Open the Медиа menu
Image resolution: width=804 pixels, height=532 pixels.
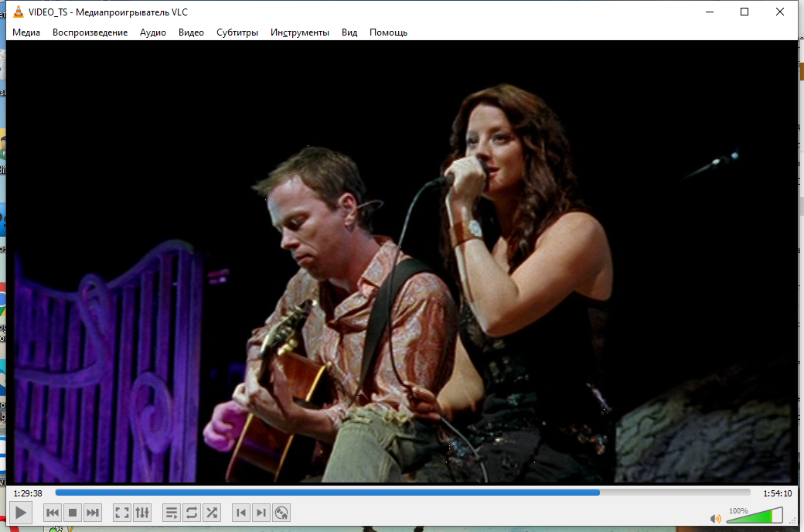26,32
